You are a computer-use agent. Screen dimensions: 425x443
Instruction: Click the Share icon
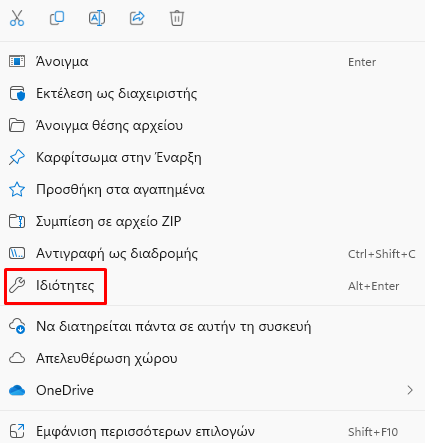tap(137, 18)
